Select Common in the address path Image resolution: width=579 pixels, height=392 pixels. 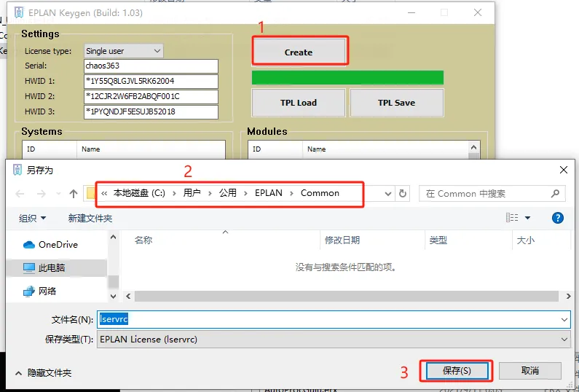click(x=320, y=193)
